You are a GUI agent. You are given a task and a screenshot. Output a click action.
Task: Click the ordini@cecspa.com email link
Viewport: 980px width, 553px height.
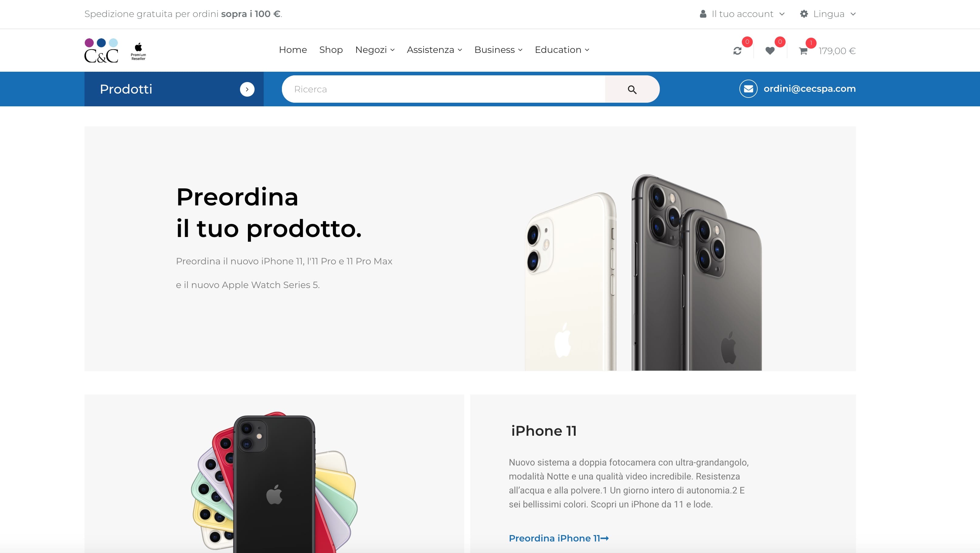click(810, 89)
